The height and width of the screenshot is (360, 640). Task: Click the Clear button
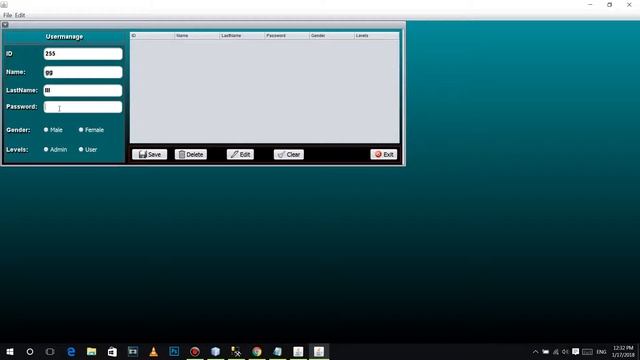coord(289,154)
